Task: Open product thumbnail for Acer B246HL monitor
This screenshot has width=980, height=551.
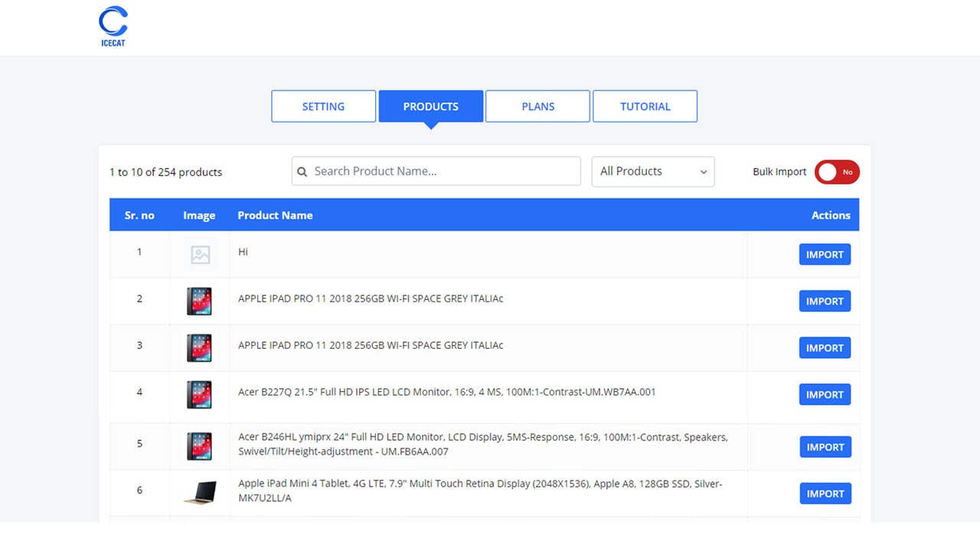Action: pyautogui.click(x=200, y=446)
